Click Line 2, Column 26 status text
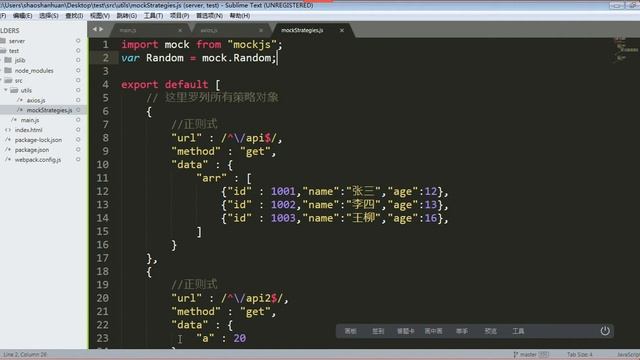This screenshot has width=640, height=360. (x=25, y=354)
